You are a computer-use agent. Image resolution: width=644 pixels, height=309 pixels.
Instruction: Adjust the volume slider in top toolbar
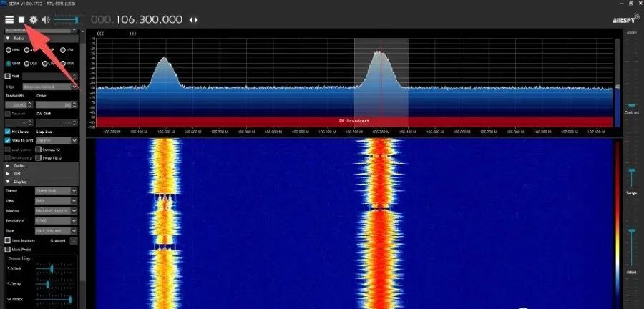(x=67, y=20)
